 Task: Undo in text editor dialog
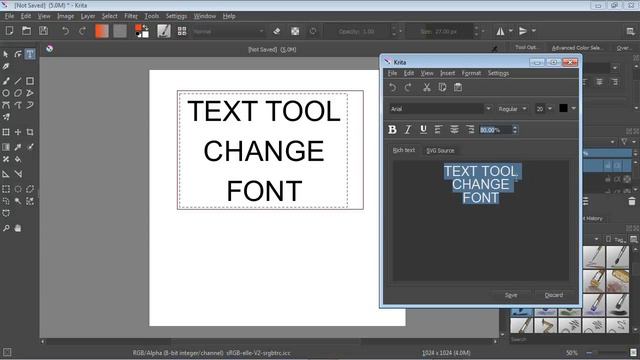pos(393,87)
